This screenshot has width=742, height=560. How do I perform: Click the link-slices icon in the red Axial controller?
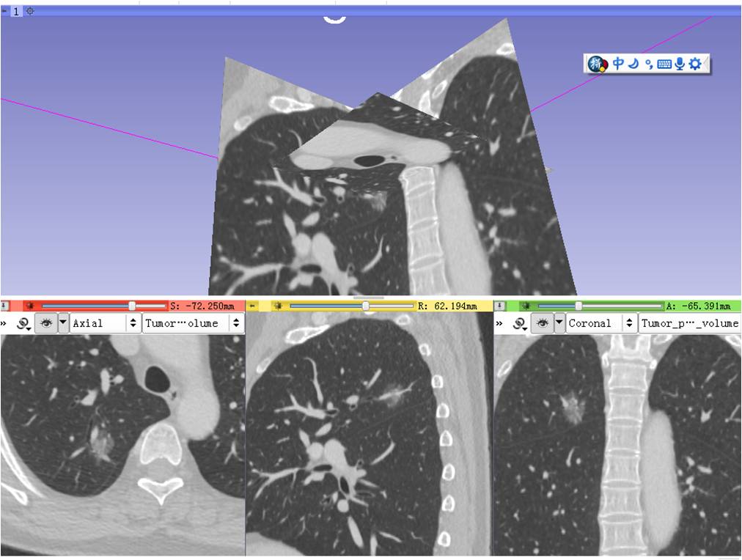click(x=23, y=323)
